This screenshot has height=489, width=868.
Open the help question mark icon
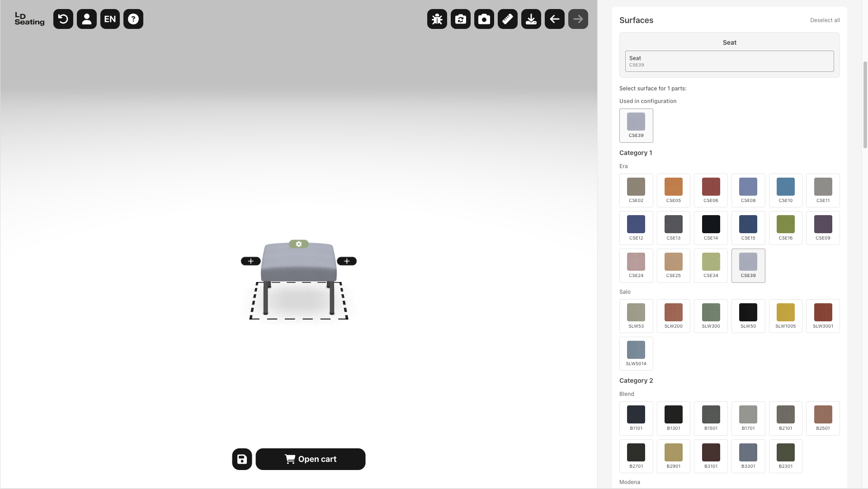coord(133,19)
